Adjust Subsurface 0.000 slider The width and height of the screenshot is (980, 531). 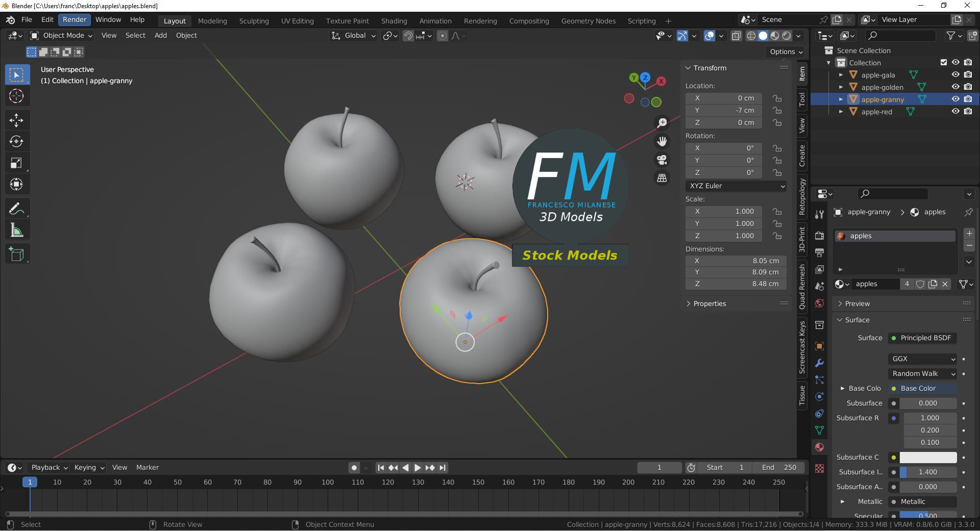[x=928, y=403]
